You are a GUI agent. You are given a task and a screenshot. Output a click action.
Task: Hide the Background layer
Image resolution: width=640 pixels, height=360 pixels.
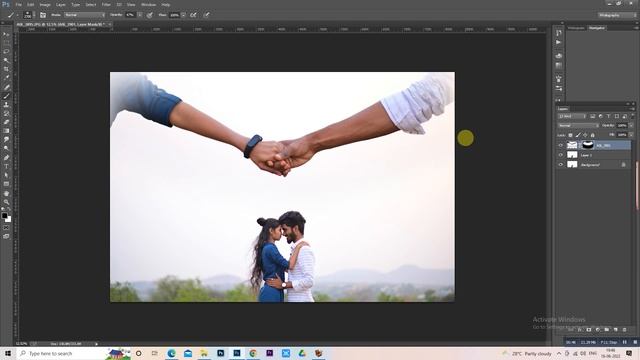[560, 165]
